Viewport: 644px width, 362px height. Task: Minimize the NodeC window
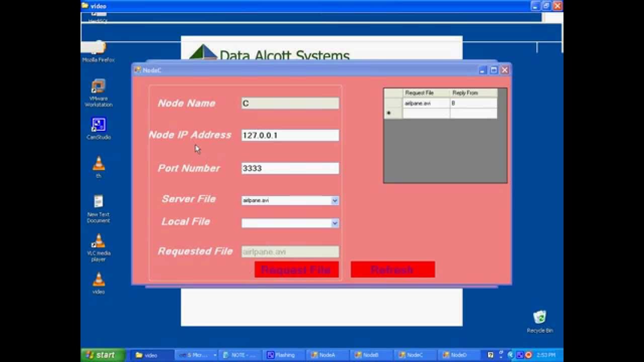click(x=483, y=70)
